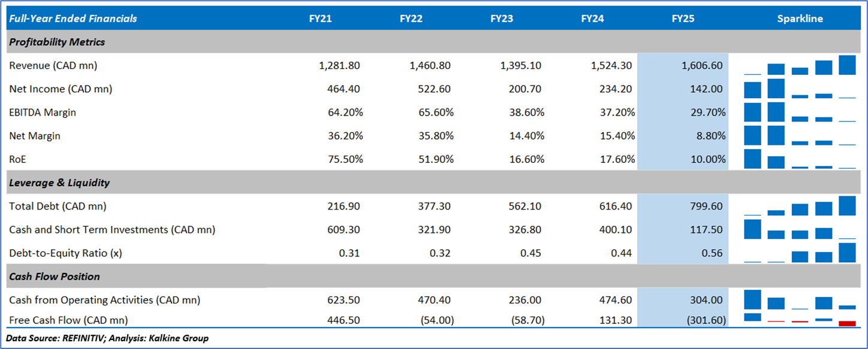
Task: Select the FY24 Total Debt cell 616.40
Action: [x=616, y=206]
